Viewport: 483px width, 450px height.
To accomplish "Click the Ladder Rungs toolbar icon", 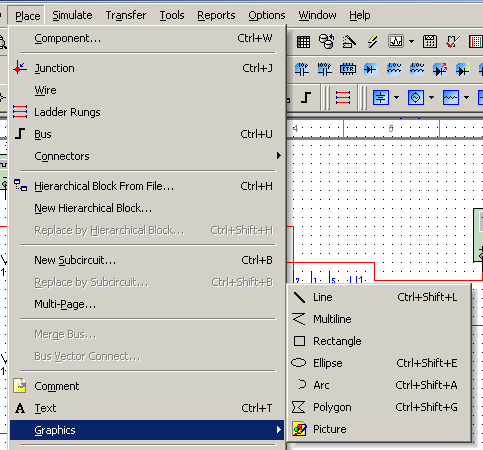I will (x=343, y=98).
